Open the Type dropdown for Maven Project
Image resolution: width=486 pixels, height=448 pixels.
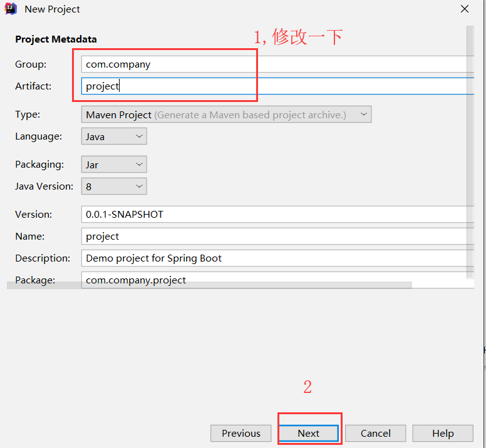[x=226, y=115]
